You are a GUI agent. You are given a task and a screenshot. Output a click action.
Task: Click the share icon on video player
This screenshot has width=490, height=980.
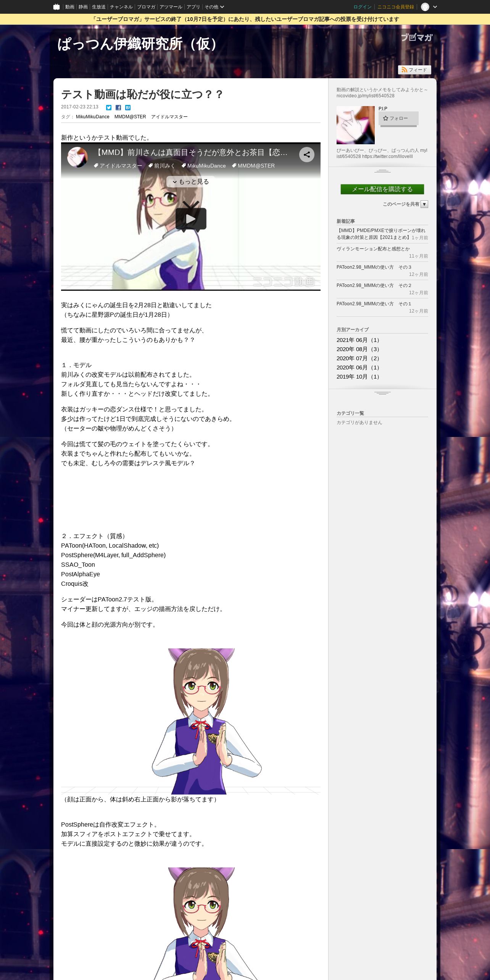[x=306, y=155]
